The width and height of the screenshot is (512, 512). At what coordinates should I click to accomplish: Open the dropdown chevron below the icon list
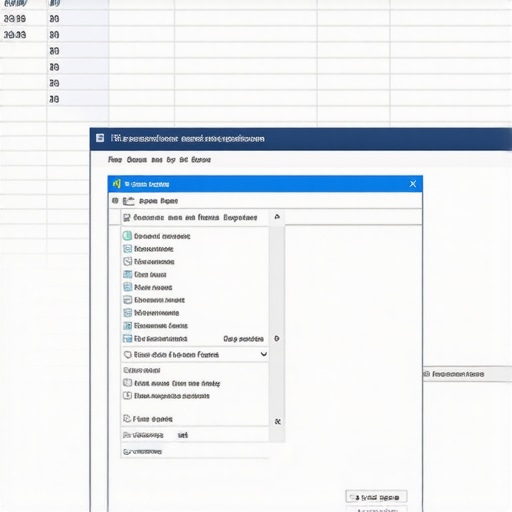(x=263, y=354)
